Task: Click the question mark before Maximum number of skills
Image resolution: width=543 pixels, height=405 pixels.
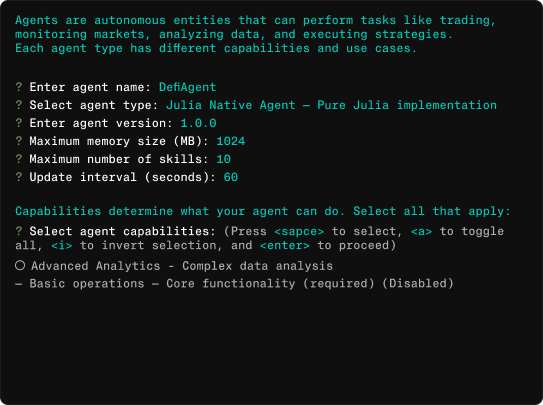Action: point(19,159)
